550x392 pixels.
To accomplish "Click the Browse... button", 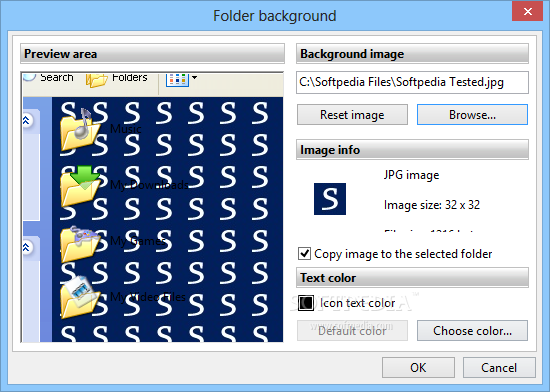I will click(472, 115).
